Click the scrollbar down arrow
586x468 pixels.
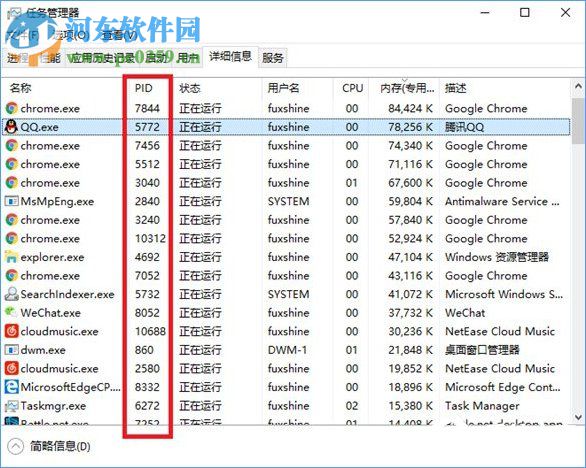[x=578, y=416]
